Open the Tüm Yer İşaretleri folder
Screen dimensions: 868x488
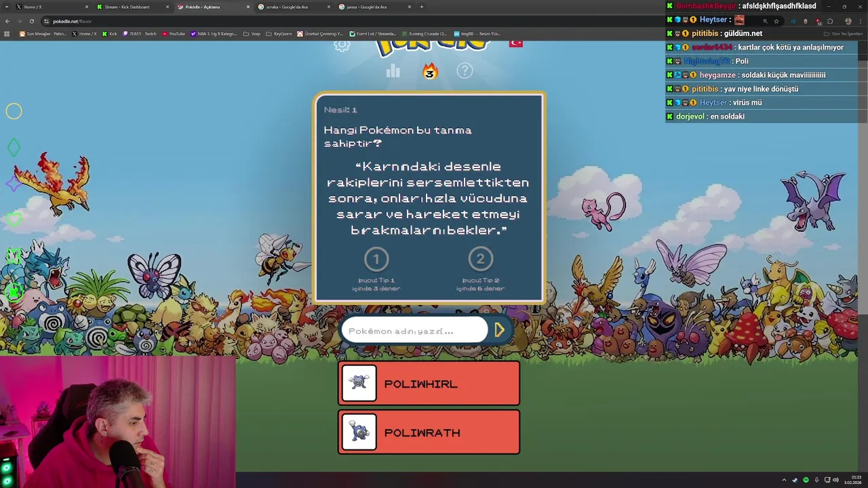point(843,33)
